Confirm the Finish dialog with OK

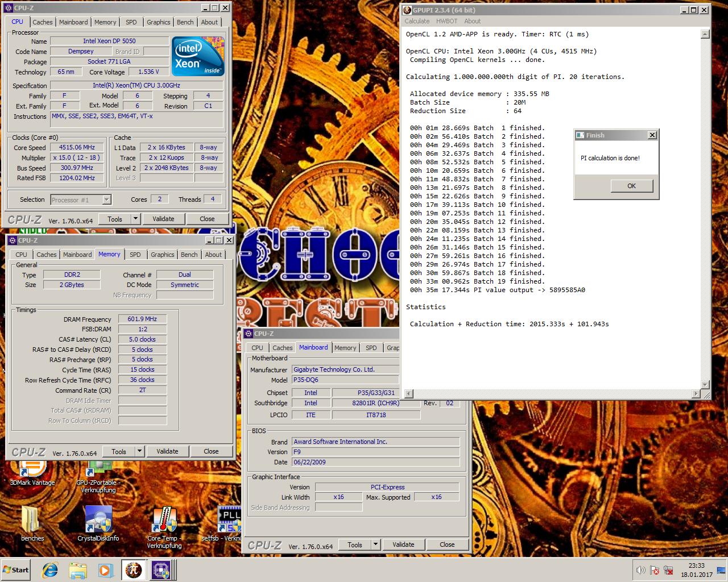coord(631,186)
